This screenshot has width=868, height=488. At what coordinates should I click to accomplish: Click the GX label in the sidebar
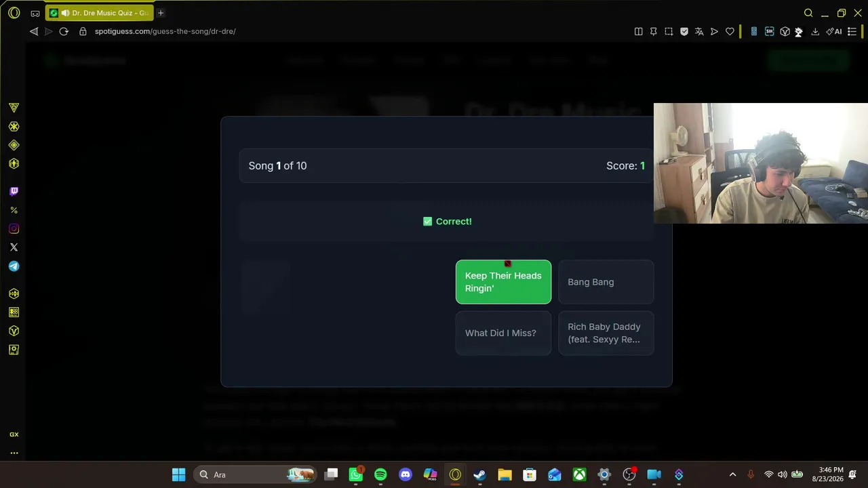[14, 434]
